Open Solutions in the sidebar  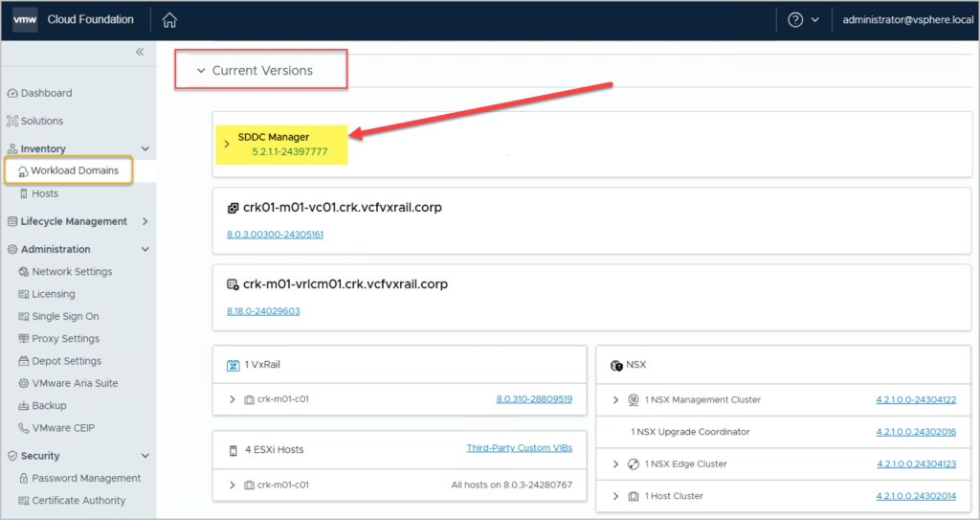pyautogui.click(x=42, y=121)
